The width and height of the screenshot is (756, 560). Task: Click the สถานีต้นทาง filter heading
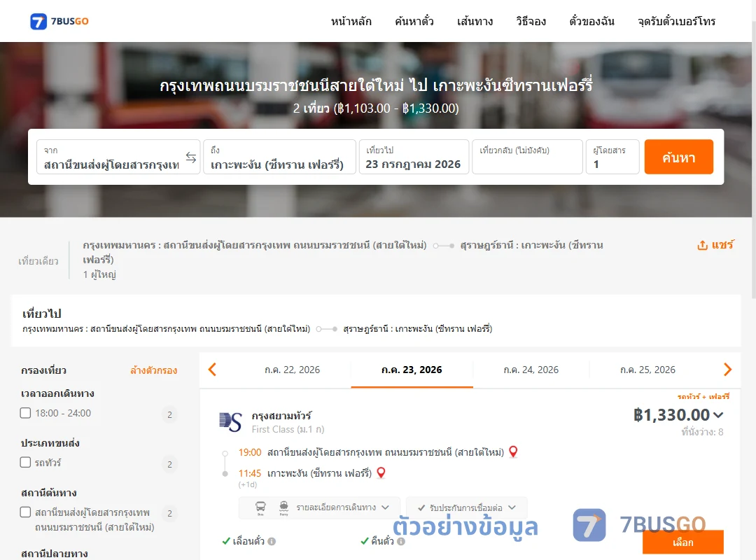pos(49,493)
